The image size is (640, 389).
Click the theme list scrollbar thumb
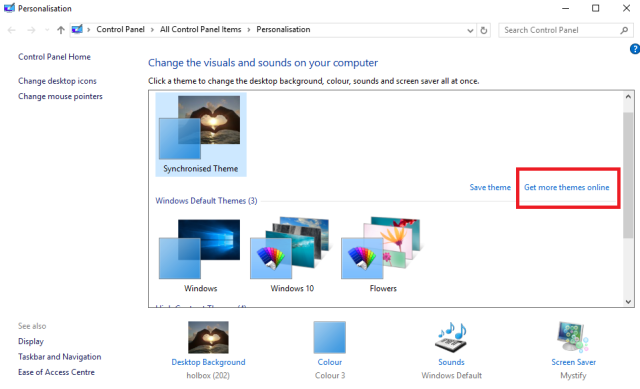(628, 175)
